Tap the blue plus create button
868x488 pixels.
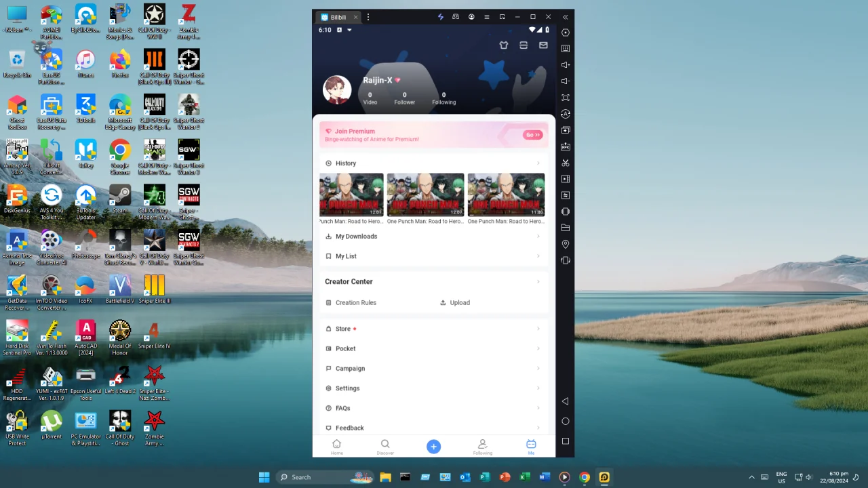(x=434, y=446)
